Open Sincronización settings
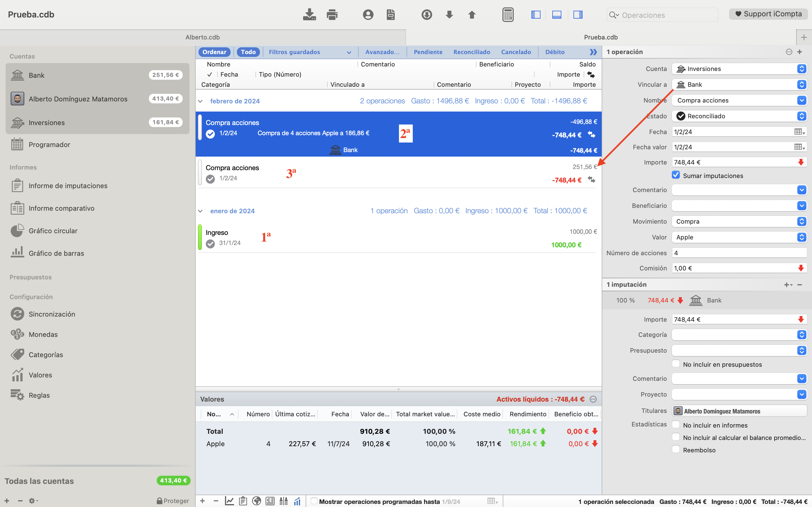812x507 pixels. click(52, 314)
